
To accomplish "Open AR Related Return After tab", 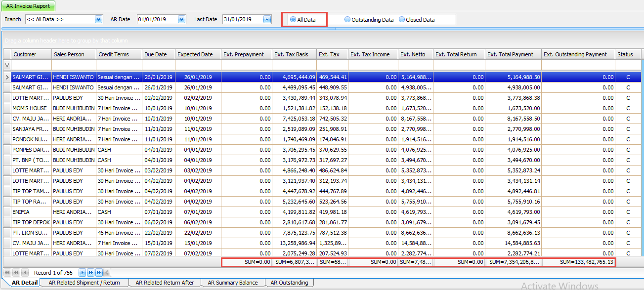I will click(x=165, y=283).
